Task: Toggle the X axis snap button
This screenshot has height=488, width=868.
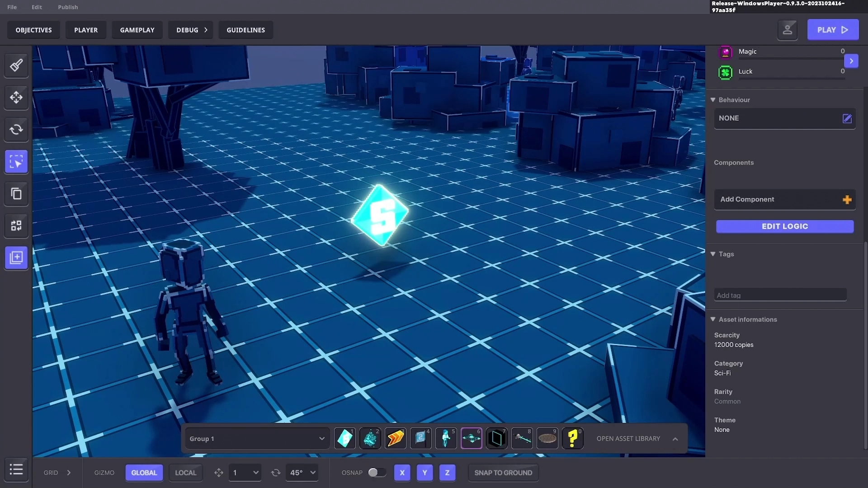Action: pos(402,473)
